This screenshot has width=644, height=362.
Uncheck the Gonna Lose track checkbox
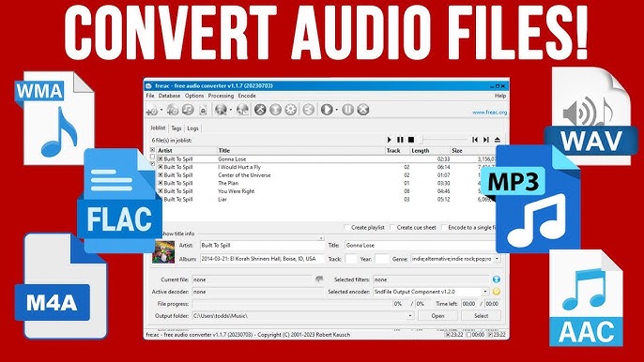coord(161,158)
